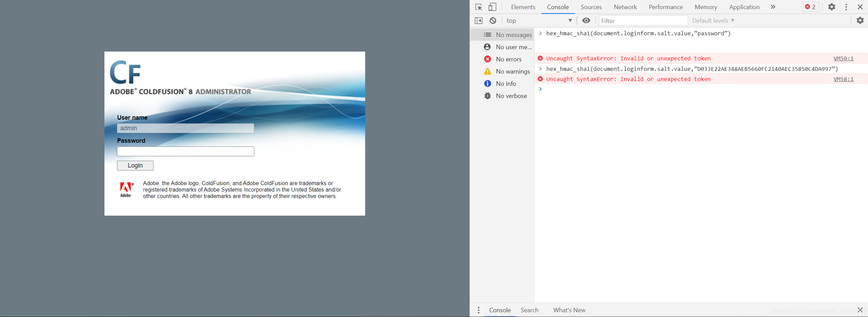Click the first Uncaught SyntaxError message
This screenshot has width=868, height=317.
[628, 58]
